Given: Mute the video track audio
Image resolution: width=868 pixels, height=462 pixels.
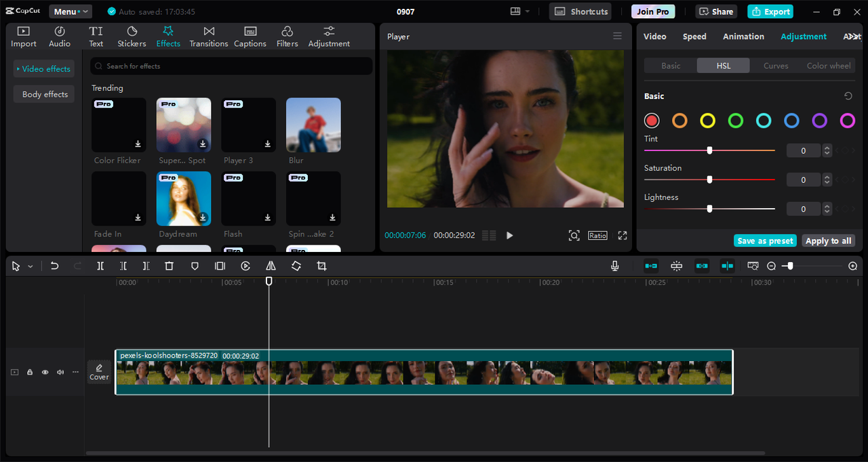Looking at the screenshot, I should click(x=60, y=372).
